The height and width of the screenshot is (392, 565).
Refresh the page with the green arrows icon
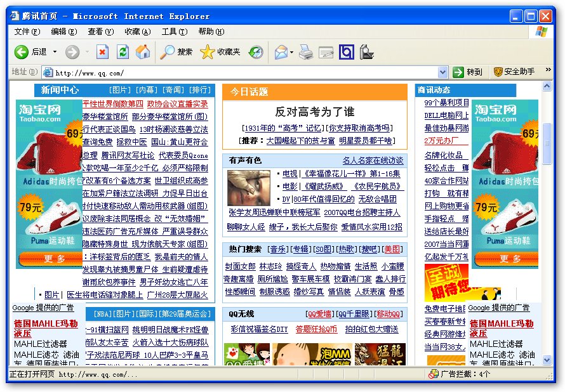coord(123,52)
